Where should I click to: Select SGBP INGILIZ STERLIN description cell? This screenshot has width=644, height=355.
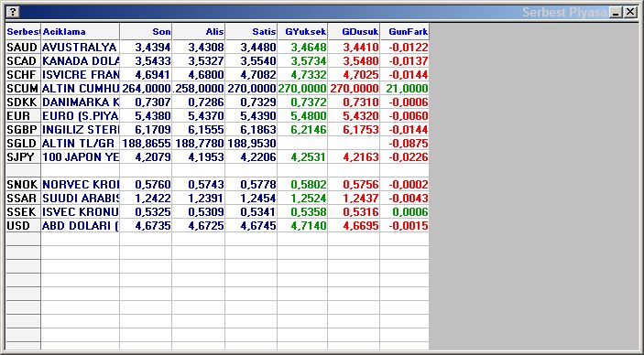click(80, 130)
